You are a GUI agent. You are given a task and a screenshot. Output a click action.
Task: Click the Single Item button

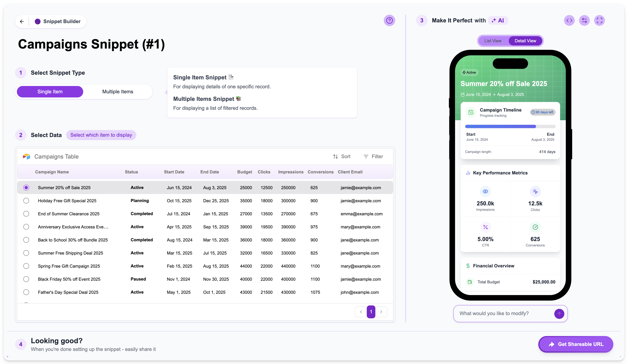point(50,92)
